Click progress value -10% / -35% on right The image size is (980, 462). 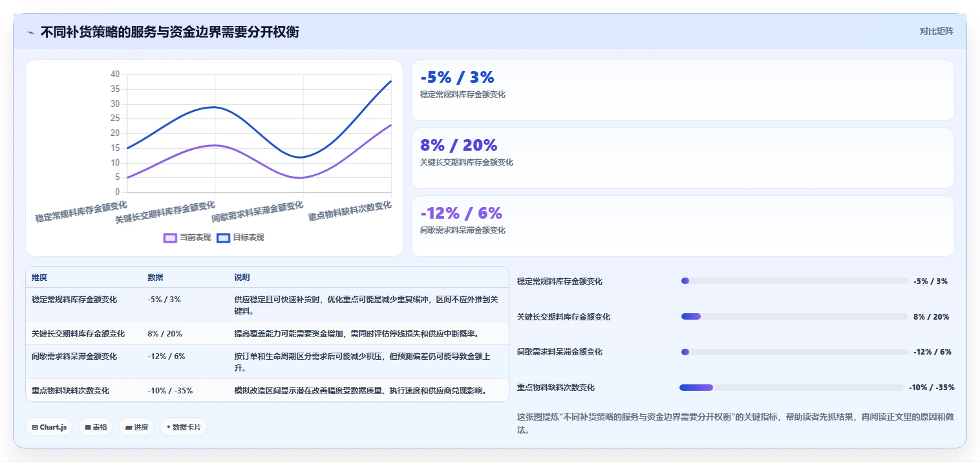932,388
